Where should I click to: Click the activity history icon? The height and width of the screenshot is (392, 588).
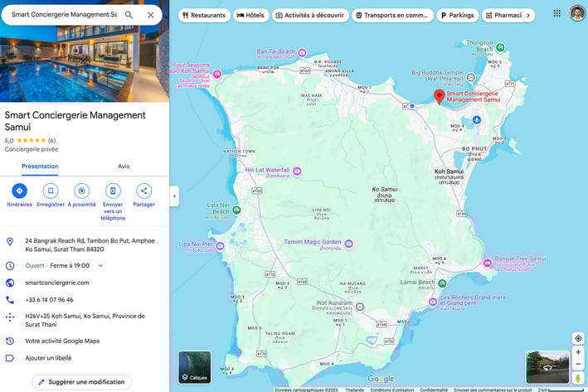coord(10,341)
